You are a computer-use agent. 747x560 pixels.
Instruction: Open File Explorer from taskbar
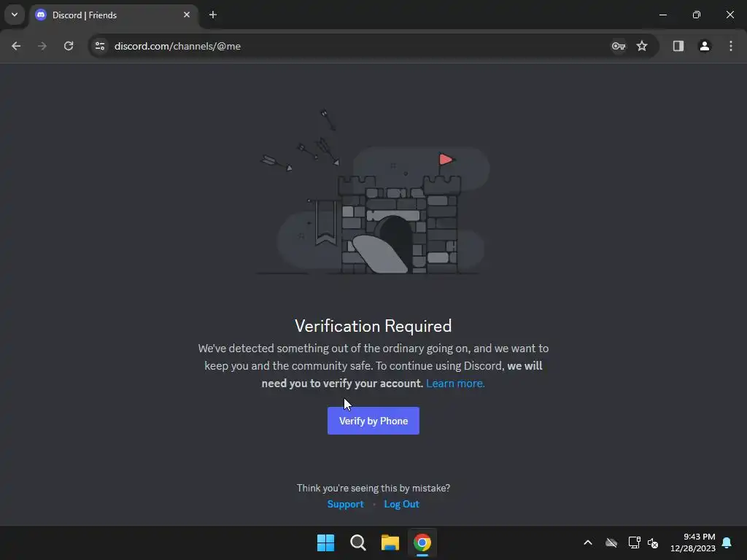click(x=390, y=542)
